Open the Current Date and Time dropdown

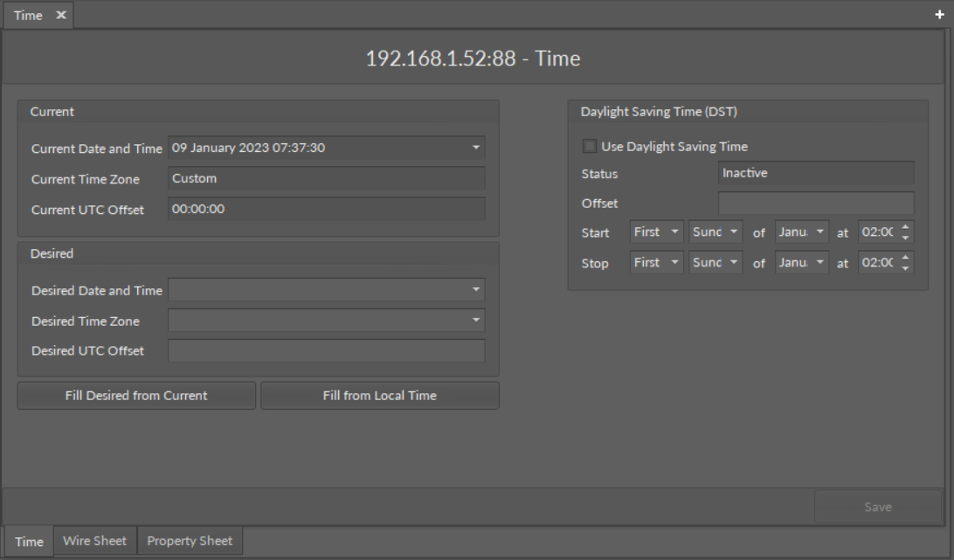[474, 149]
